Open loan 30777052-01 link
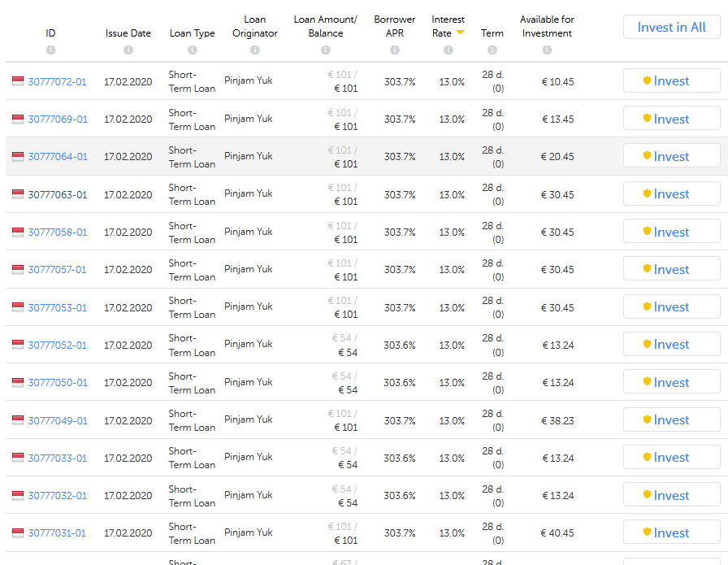Image resolution: width=728 pixels, height=565 pixels. (x=58, y=346)
